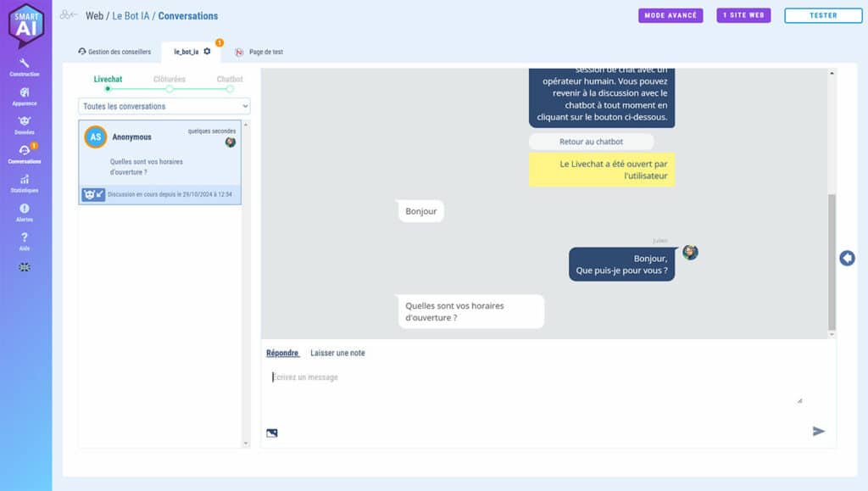Click the send message arrow icon
The image size is (868, 491).
[x=818, y=431]
